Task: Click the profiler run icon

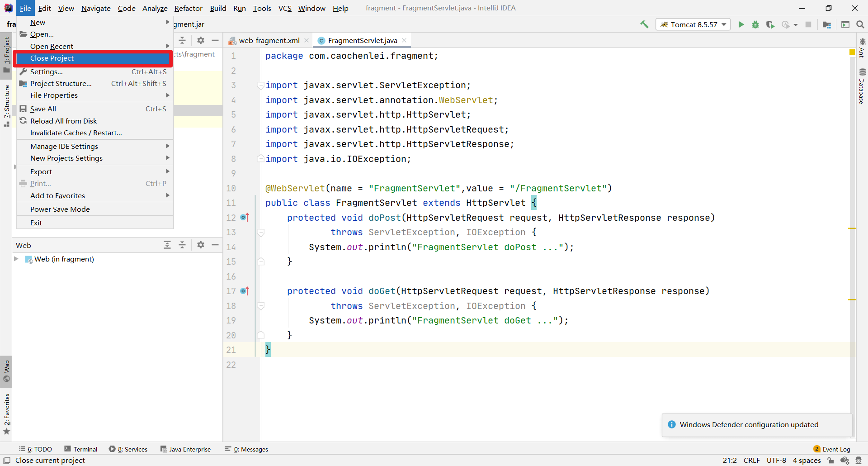Action: point(786,24)
